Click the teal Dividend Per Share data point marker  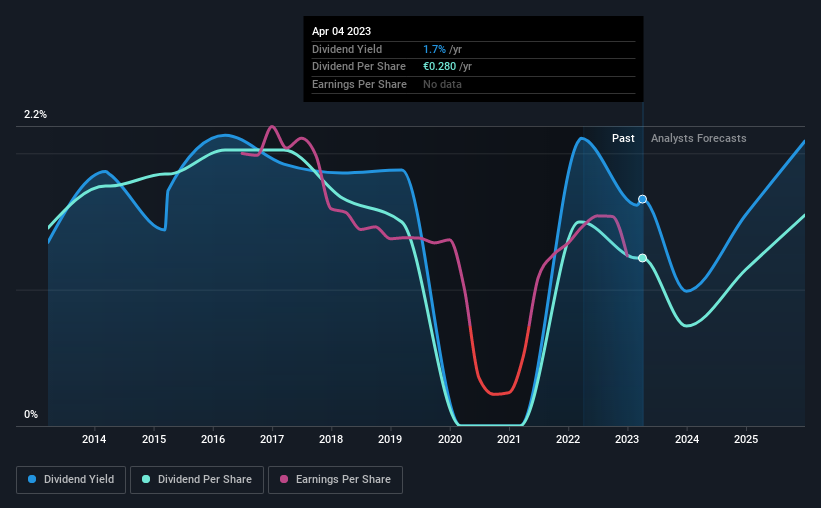click(642, 258)
